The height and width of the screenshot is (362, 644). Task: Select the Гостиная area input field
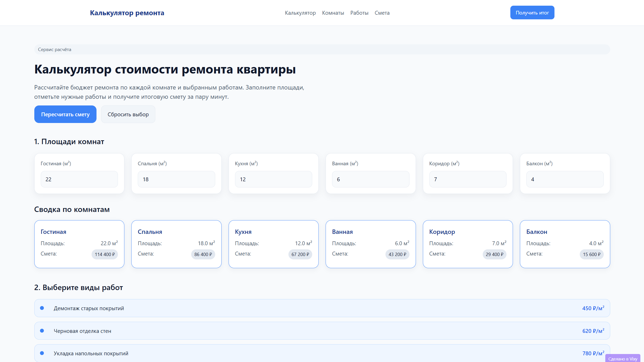pos(79,179)
